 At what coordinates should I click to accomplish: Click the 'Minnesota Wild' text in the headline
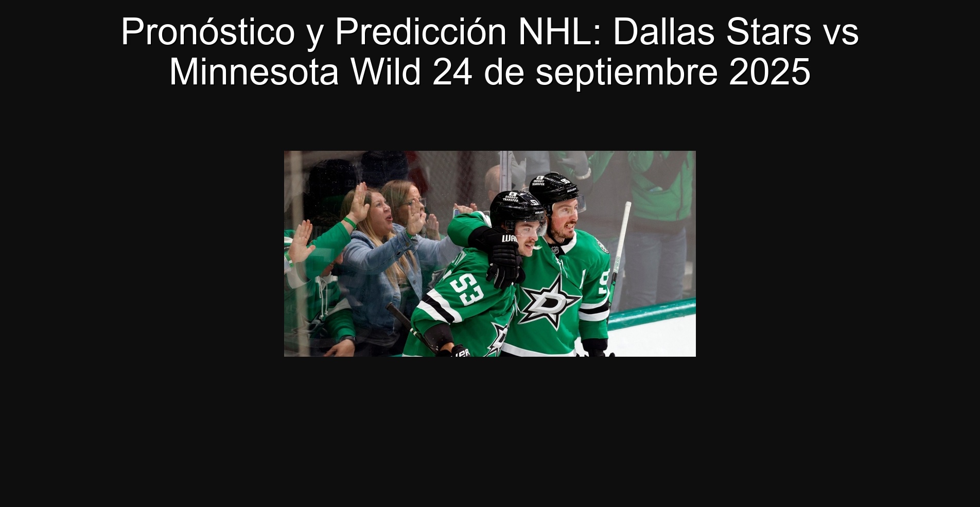(295, 72)
